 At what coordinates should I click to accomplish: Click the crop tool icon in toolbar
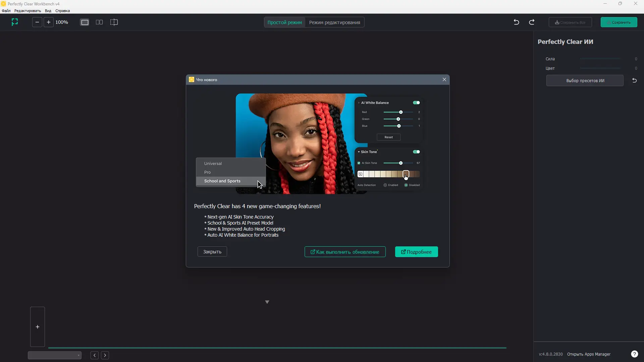14,22
